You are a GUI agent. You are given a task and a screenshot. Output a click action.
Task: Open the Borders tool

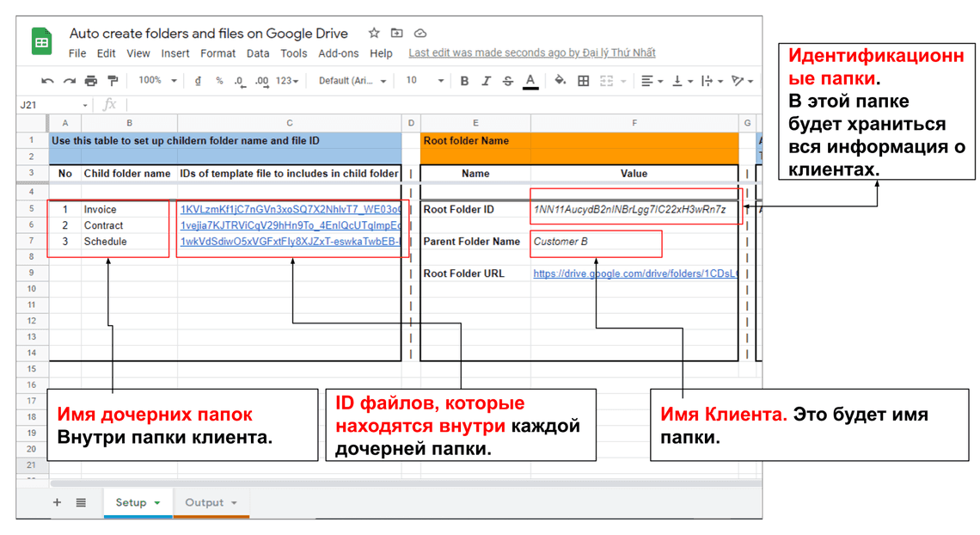pyautogui.click(x=584, y=81)
